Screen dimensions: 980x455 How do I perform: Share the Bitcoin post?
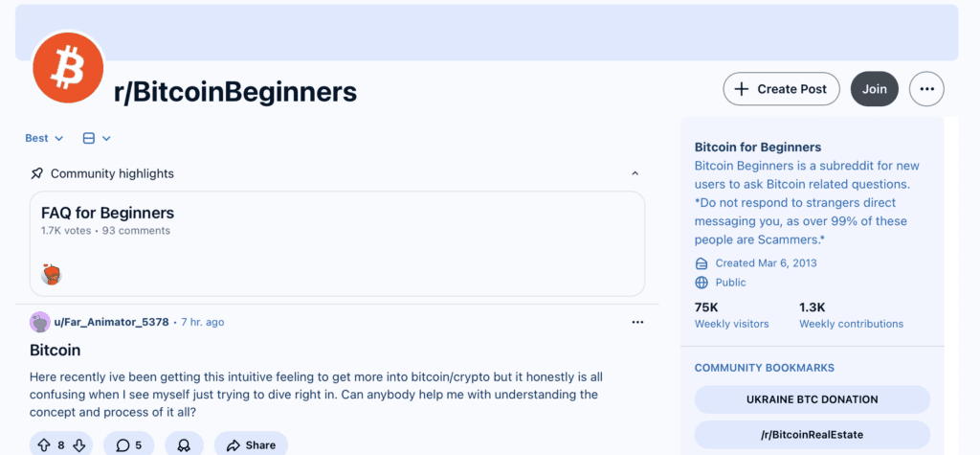point(251,444)
